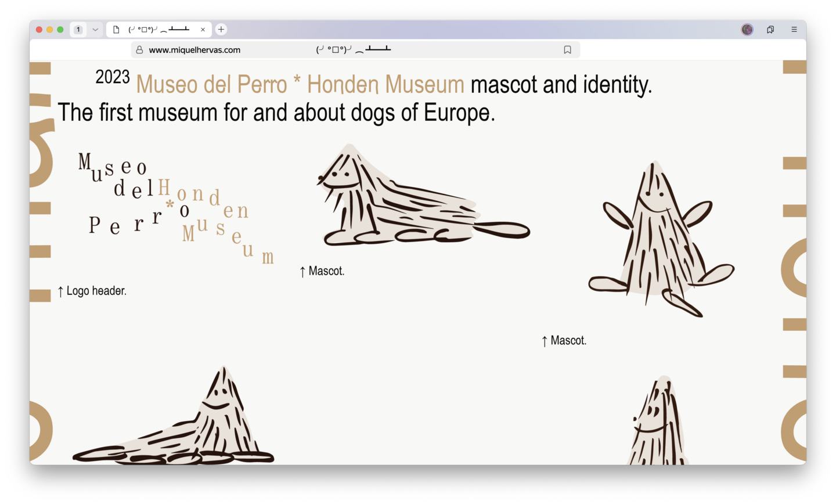Select the table-flip emoticon browser tab

(158, 30)
